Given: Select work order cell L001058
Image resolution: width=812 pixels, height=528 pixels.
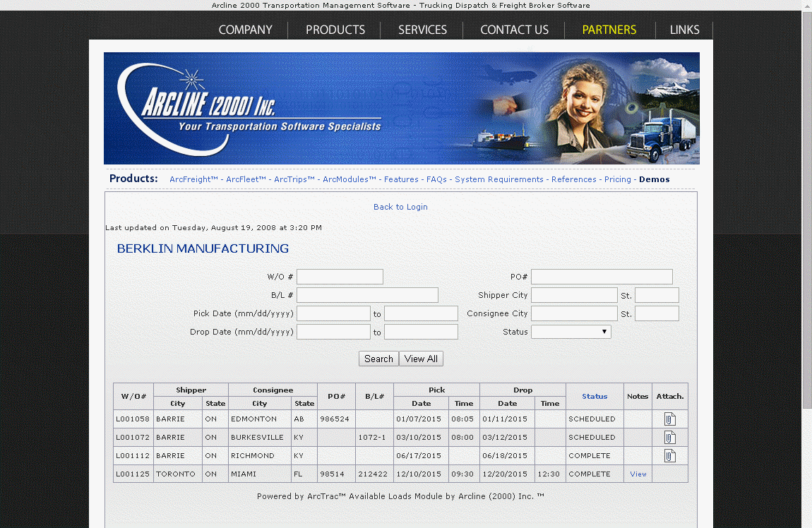Looking at the screenshot, I should coord(133,419).
